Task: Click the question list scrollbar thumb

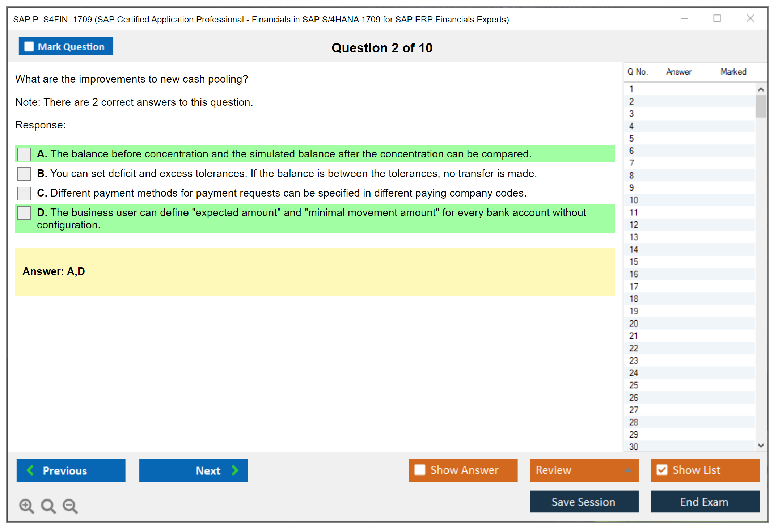Action: (761, 106)
